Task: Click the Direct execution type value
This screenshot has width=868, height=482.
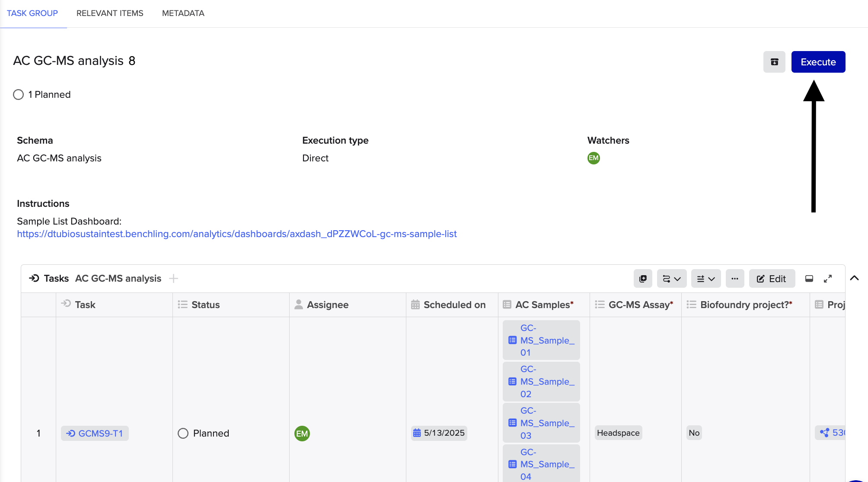Action: 315,158
